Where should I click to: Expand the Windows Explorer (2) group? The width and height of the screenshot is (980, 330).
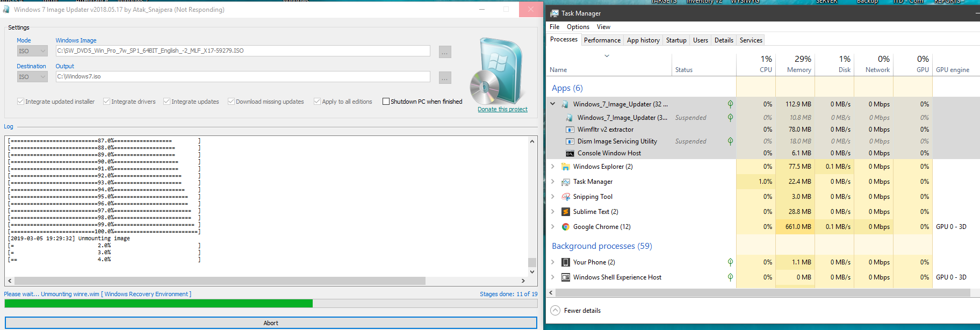[553, 167]
